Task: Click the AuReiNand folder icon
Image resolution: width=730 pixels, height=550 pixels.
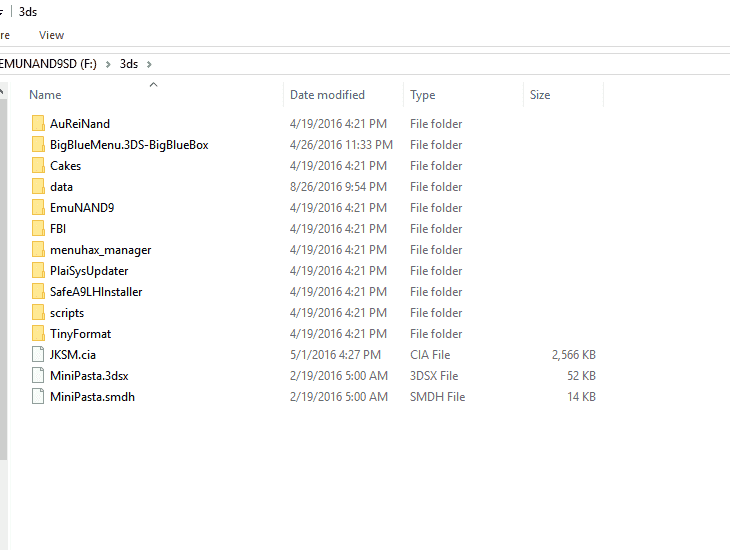Action: 38,123
